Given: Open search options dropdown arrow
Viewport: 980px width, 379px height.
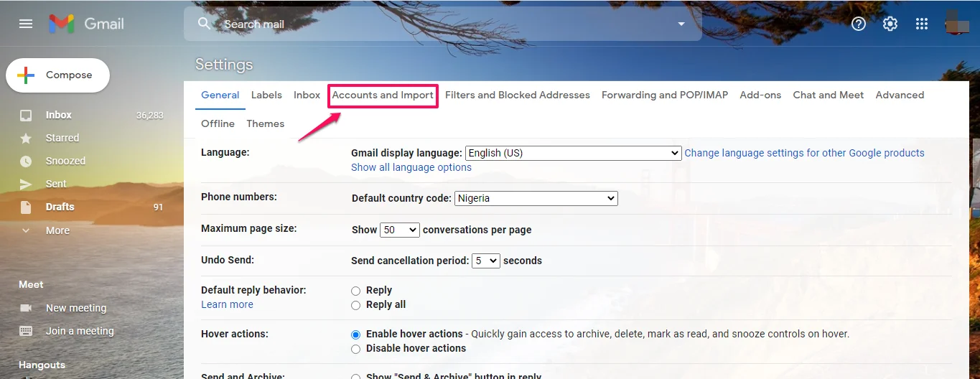Looking at the screenshot, I should point(681,24).
